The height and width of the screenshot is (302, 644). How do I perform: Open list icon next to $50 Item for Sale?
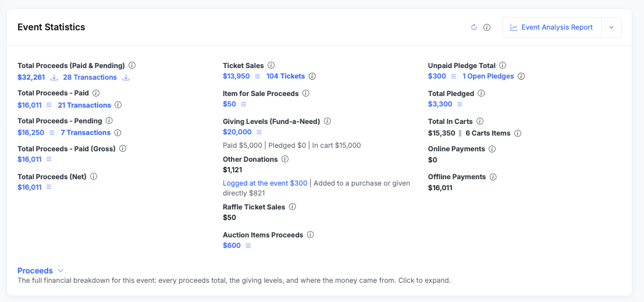tap(244, 104)
